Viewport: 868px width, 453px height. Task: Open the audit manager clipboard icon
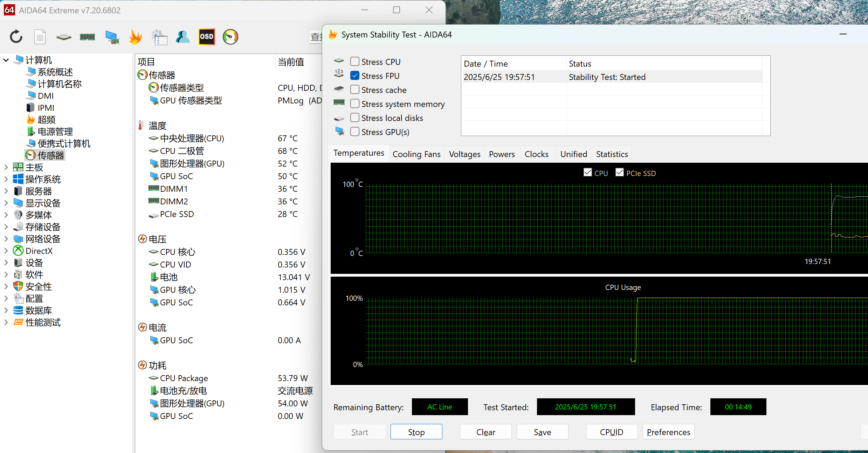pos(159,37)
